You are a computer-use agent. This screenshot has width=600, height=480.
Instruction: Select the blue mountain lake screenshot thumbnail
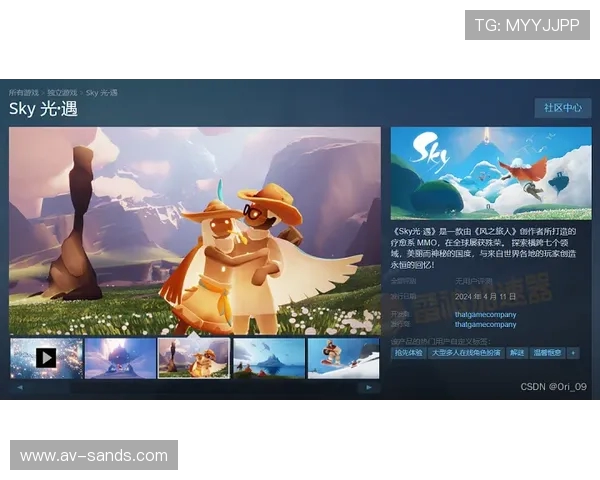click(268, 357)
